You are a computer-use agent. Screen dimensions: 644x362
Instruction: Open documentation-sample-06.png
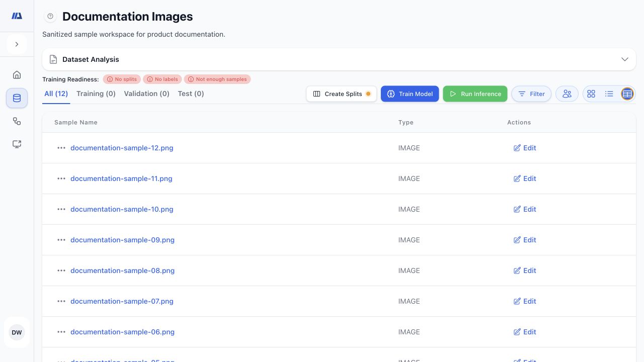[122, 332]
